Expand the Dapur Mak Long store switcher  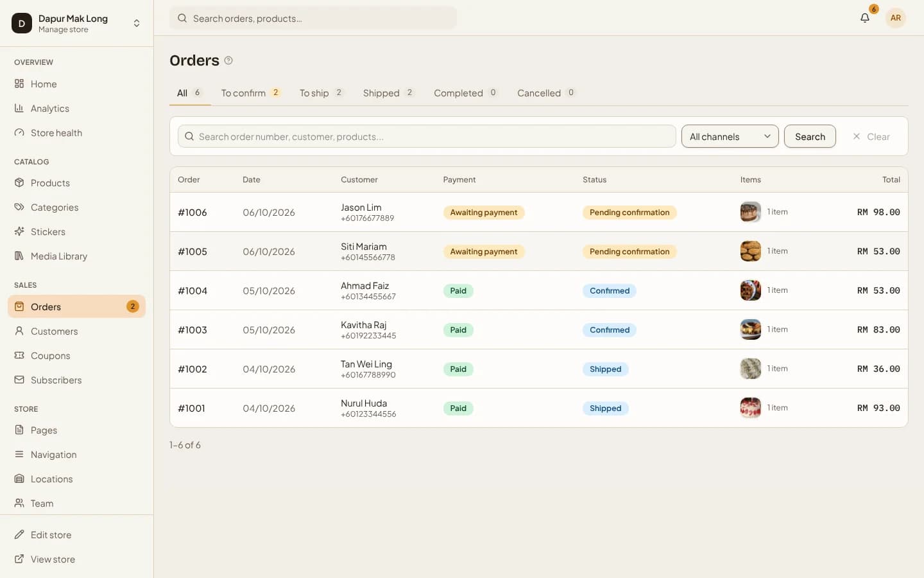(x=77, y=23)
